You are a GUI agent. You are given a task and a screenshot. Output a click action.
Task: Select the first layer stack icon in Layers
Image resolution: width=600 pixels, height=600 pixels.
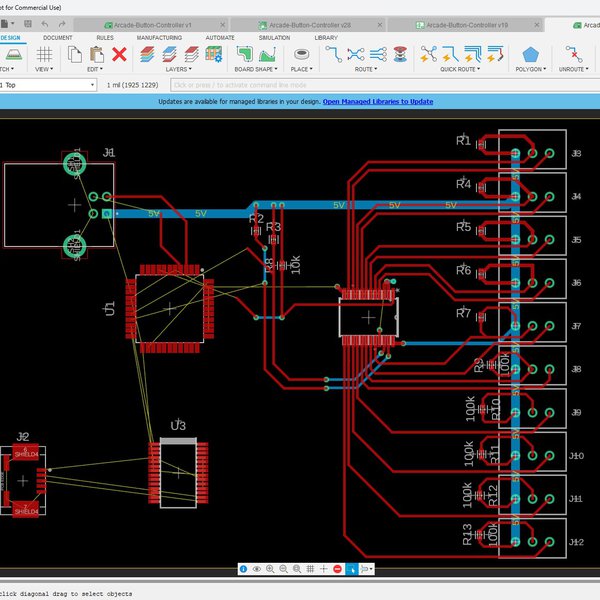pyautogui.click(x=147, y=54)
